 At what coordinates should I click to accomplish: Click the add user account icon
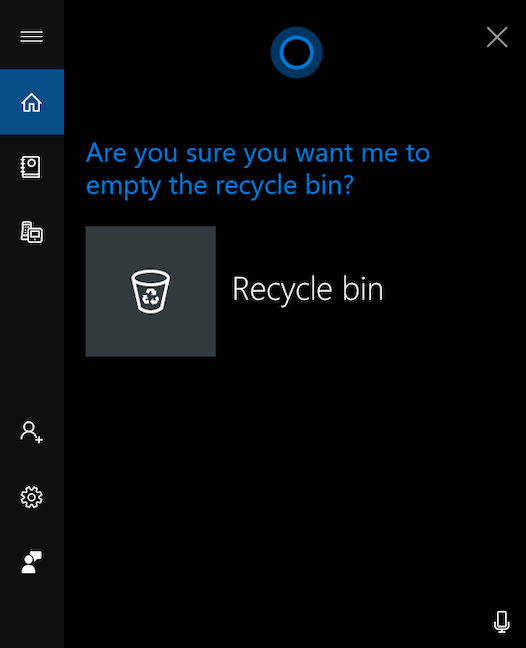[31, 432]
